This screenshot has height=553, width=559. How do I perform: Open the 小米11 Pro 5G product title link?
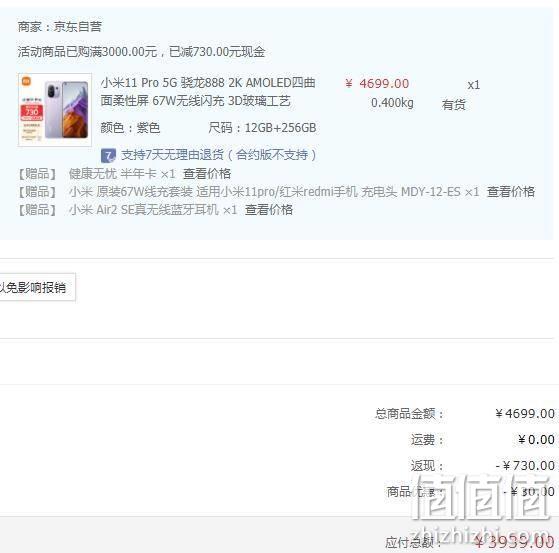[208, 92]
